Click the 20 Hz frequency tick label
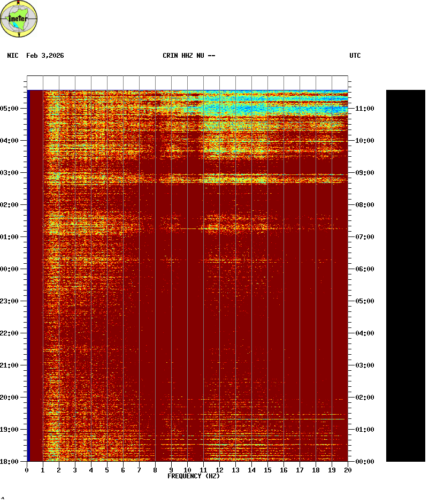 pos(348,470)
